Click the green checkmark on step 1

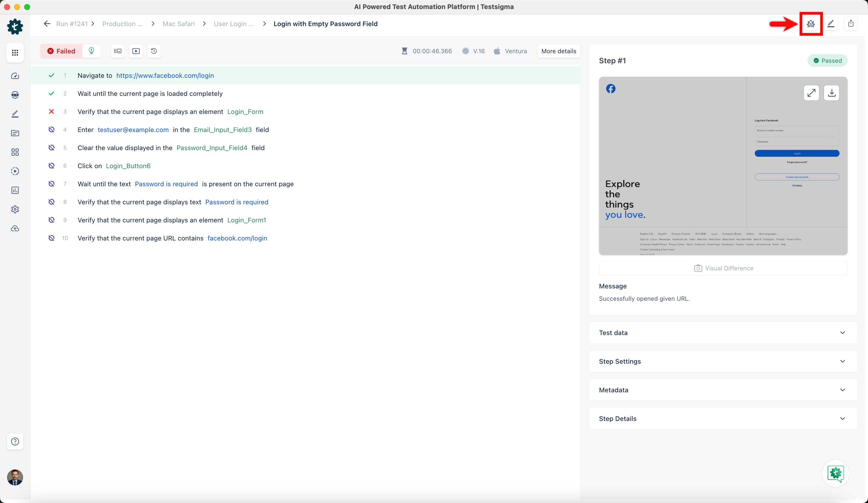51,75
